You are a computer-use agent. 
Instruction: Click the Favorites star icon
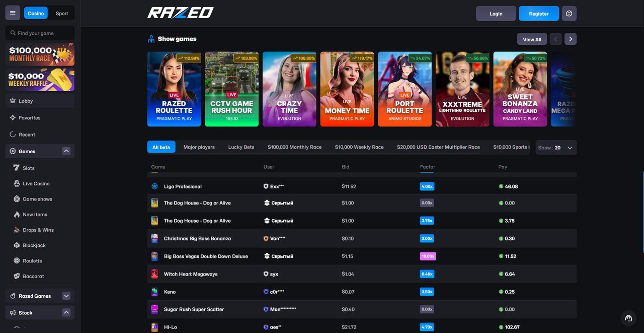(13, 118)
